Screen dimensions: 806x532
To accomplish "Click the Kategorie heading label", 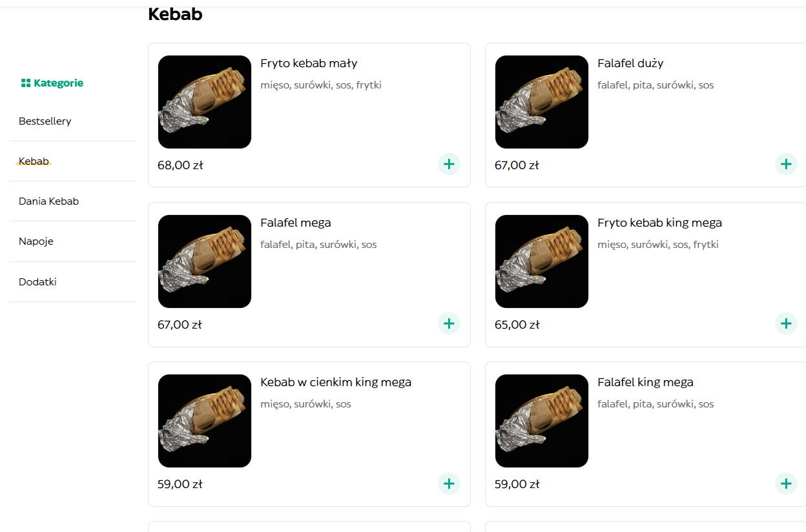I will [59, 83].
